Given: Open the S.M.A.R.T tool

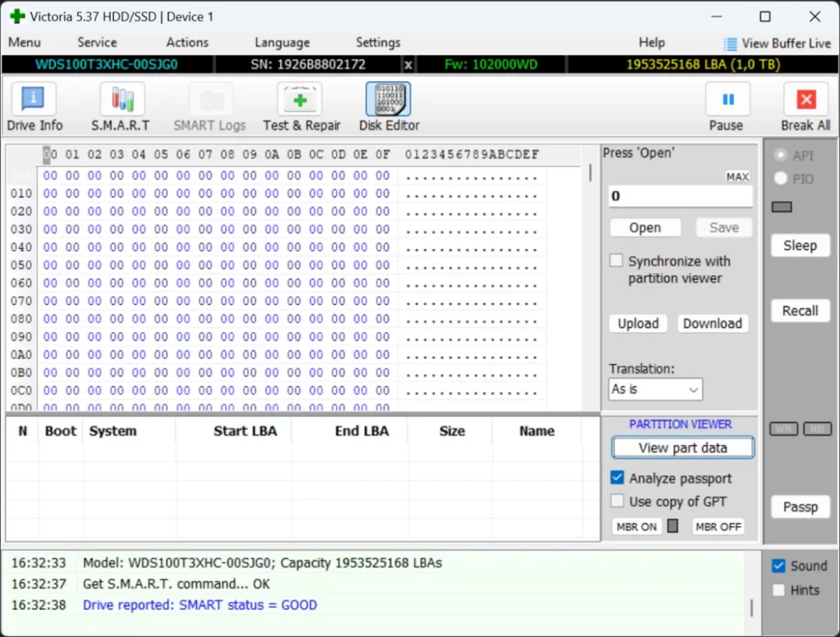Looking at the screenshot, I should pyautogui.click(x=121, y=107).
